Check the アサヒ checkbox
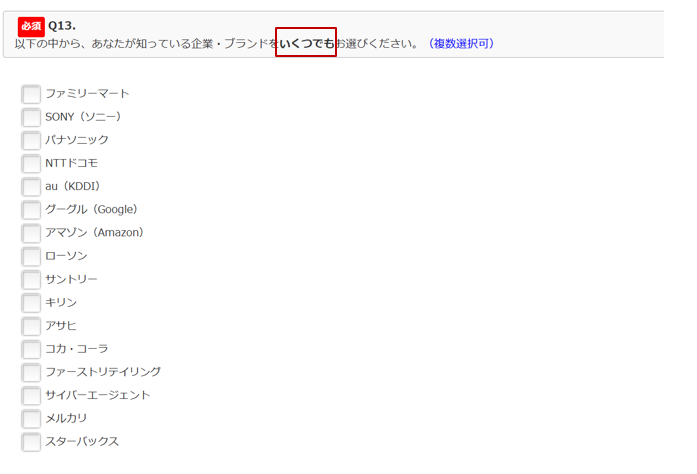This screenshot has height=474, width=697. (x=31, y=326)
